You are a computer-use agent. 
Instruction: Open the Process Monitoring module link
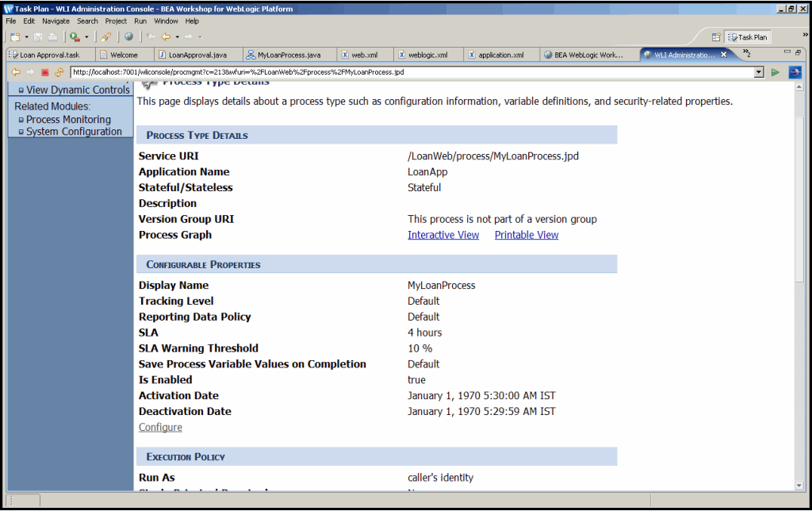(68, 120)
